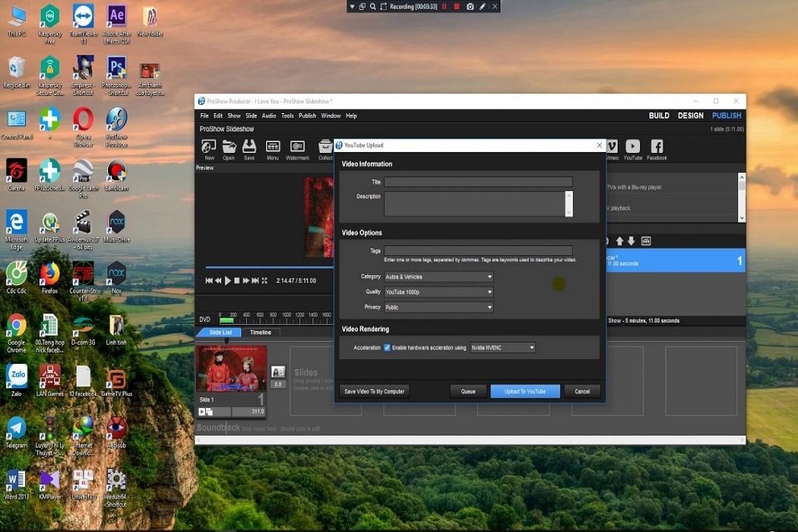The image size is (798, 532).
Task: Click the Upload To YouTube button
Action: coord(525,392)
